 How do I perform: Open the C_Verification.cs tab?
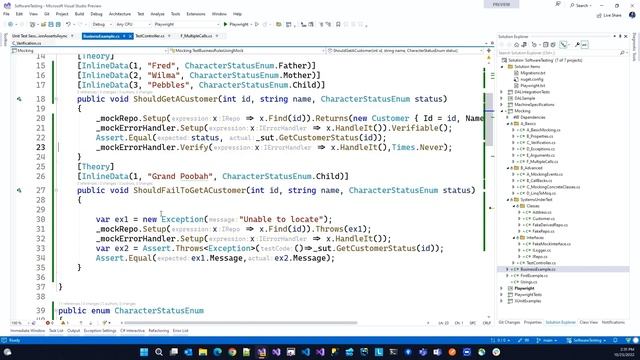[26, 43]
